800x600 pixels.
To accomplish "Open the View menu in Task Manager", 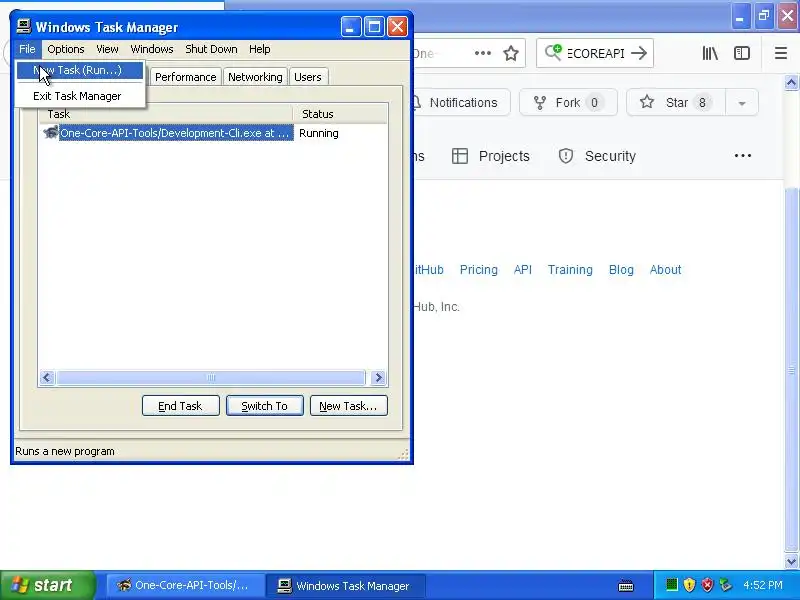I will click(x=107, y=49).
